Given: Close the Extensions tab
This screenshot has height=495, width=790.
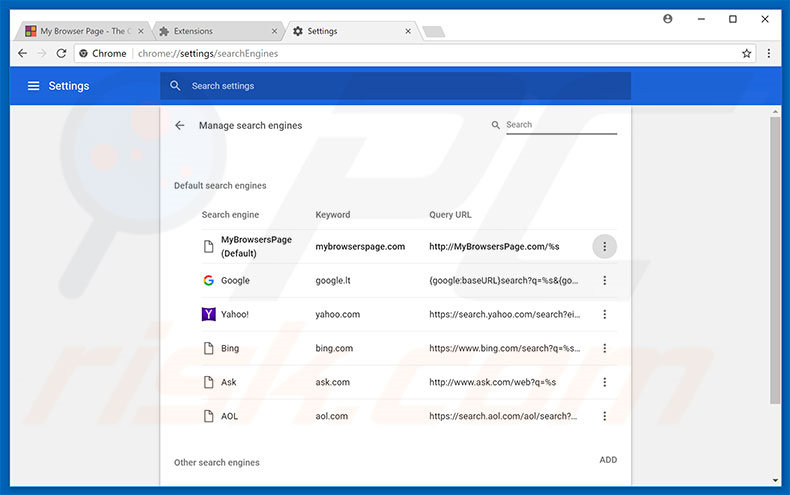Looking at the screenshot, I should pos(274,31).
